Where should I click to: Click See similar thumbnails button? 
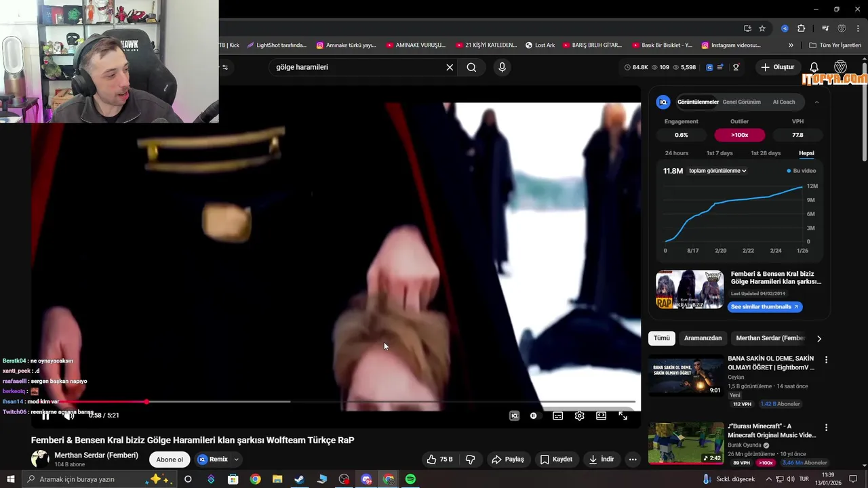coord(765,307)
